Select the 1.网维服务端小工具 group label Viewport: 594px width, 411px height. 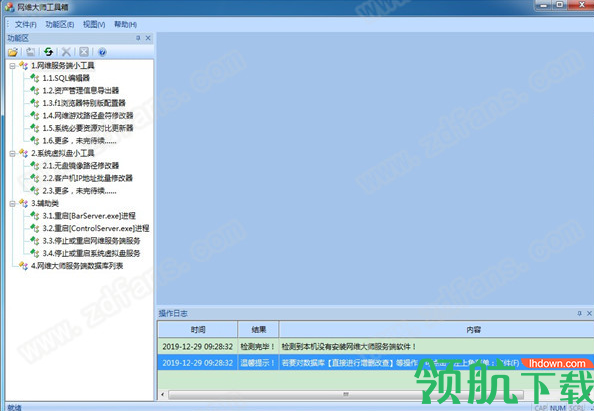[x=63, y=66]
